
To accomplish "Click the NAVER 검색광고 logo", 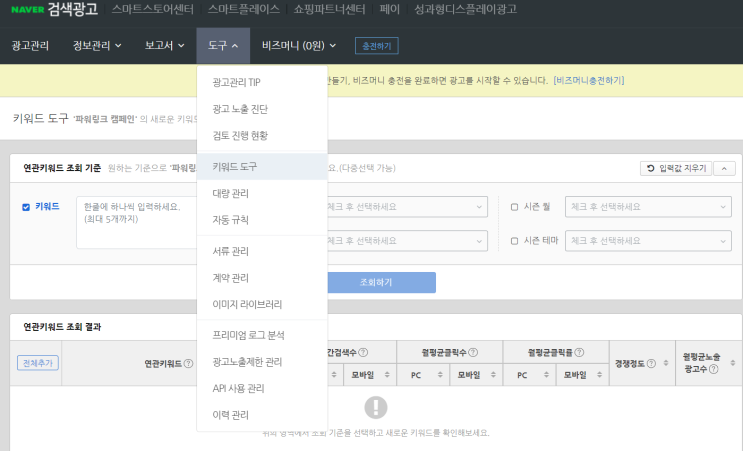I will tap(54, 9).
